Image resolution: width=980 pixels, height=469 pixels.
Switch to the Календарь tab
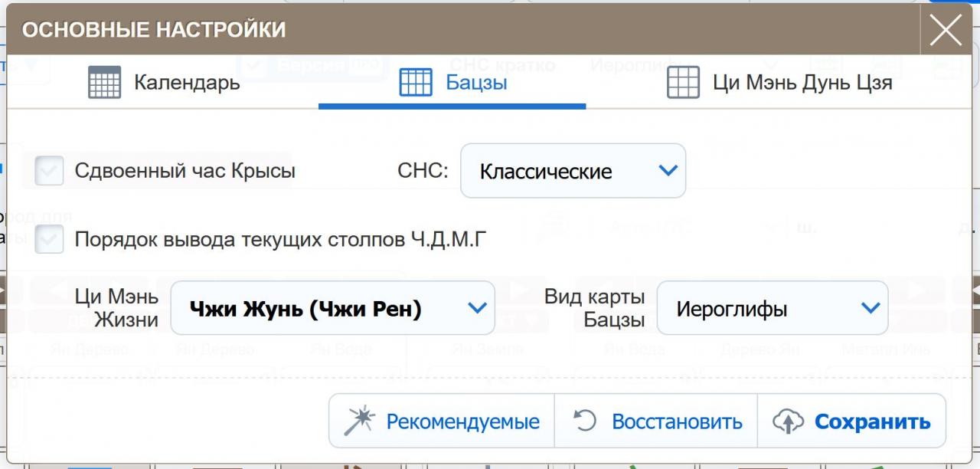pos(186,82)
